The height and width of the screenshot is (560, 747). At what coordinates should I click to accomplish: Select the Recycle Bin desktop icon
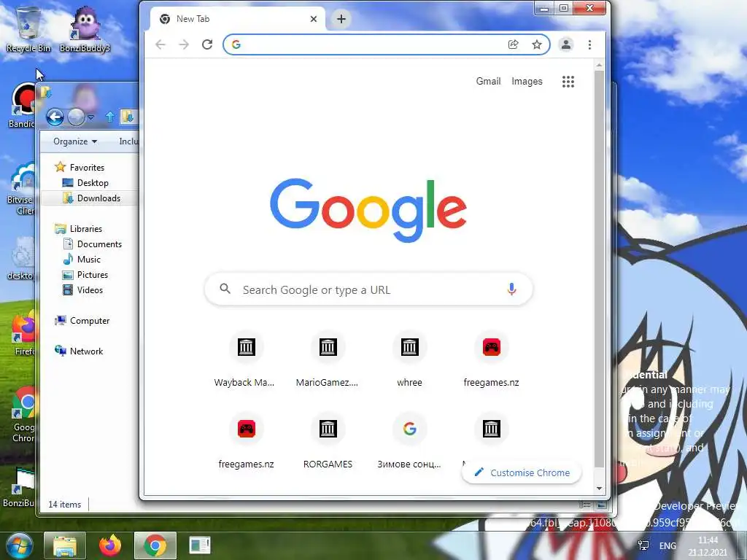point(28,29)
